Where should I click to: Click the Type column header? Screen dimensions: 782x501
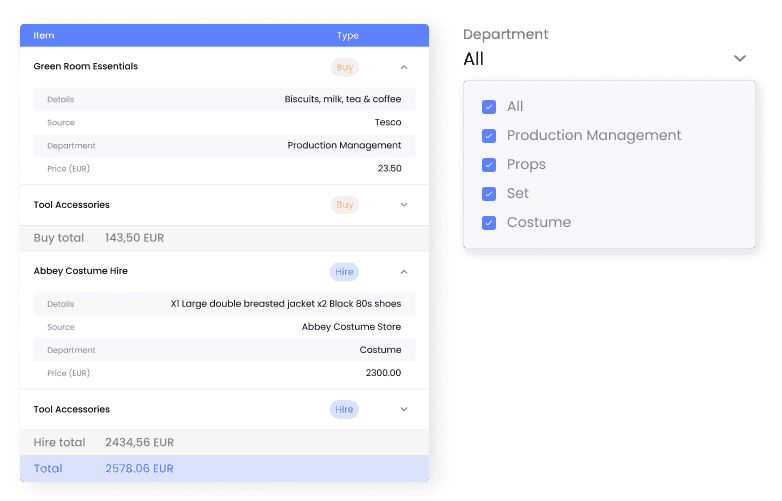[x=348, y=35]
